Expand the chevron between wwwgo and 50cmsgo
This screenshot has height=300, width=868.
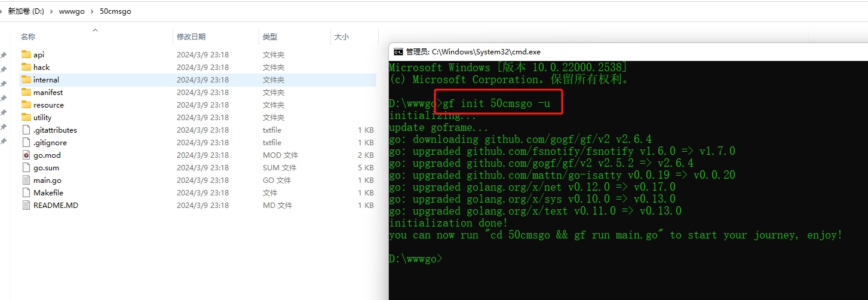[91, 11]
